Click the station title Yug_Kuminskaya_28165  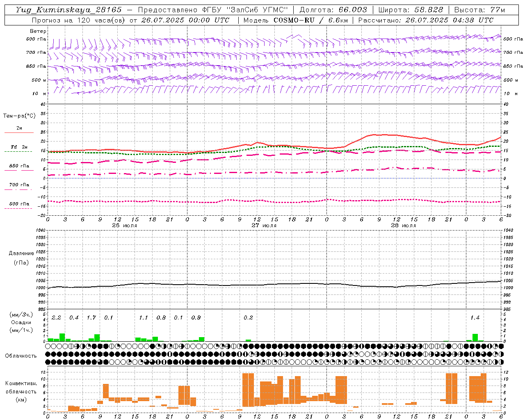coord(68,10)
